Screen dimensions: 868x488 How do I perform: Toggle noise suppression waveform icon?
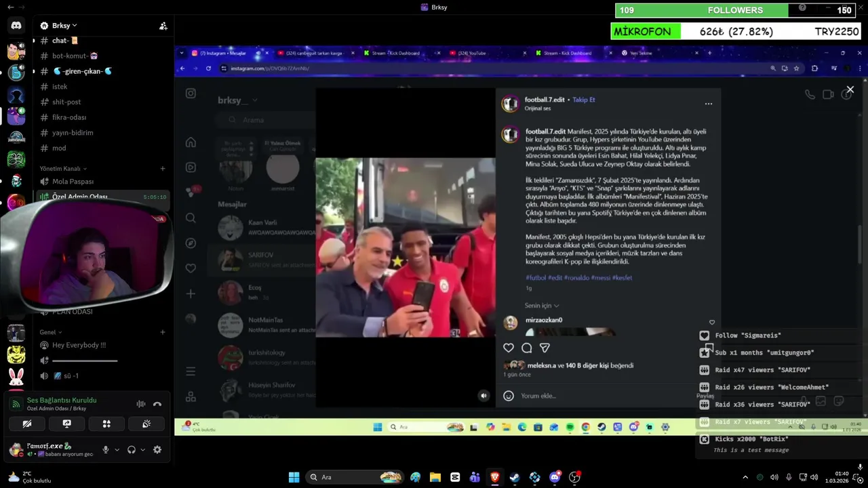(141, 404)
